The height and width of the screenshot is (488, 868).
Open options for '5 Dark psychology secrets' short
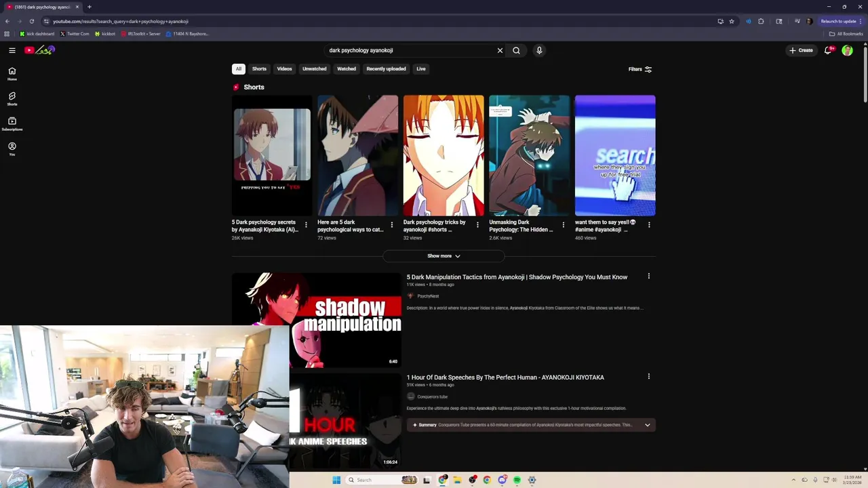point(306,224)
